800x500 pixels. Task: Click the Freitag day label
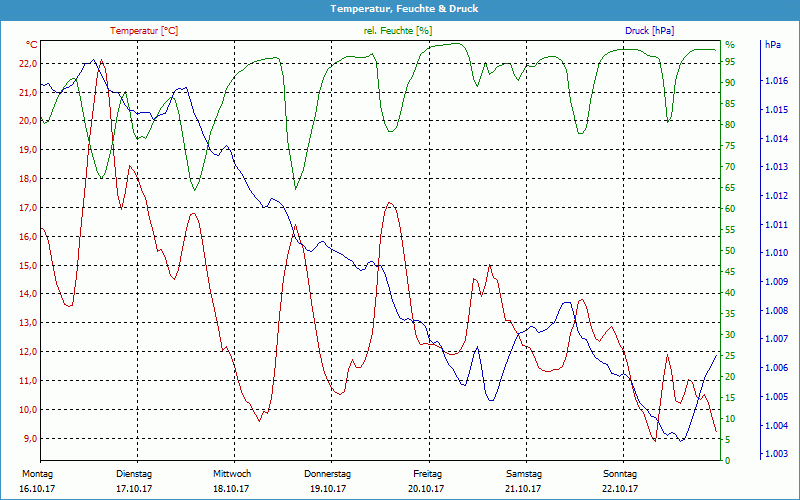click(x=428, y=474)
